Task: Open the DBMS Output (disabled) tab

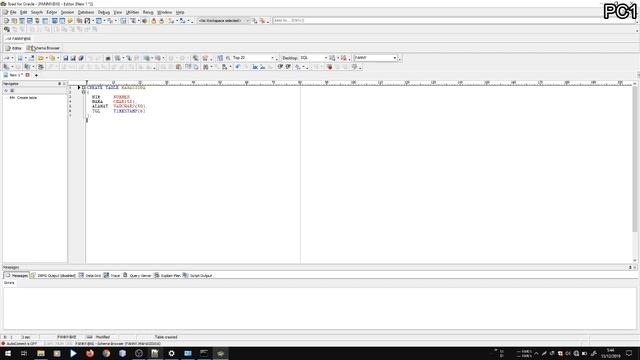Action: pyautogui.click(x=53, y=276)
